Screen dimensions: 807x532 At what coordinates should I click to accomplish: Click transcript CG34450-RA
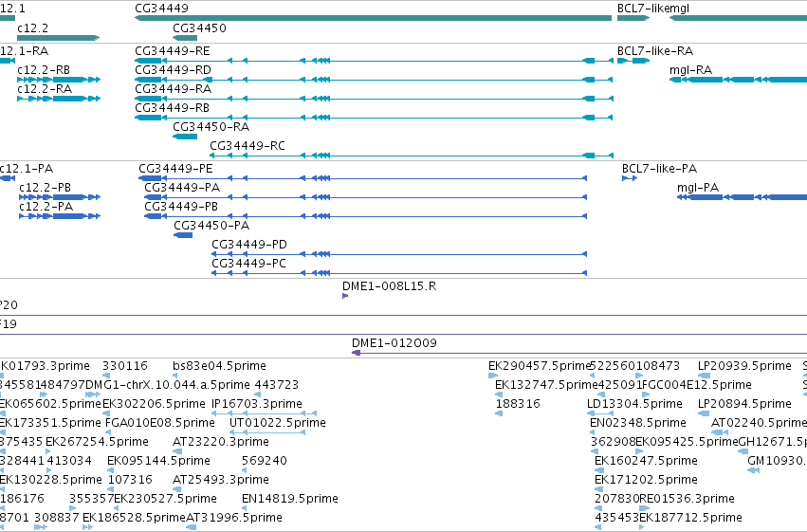click(x=211, y=127)
